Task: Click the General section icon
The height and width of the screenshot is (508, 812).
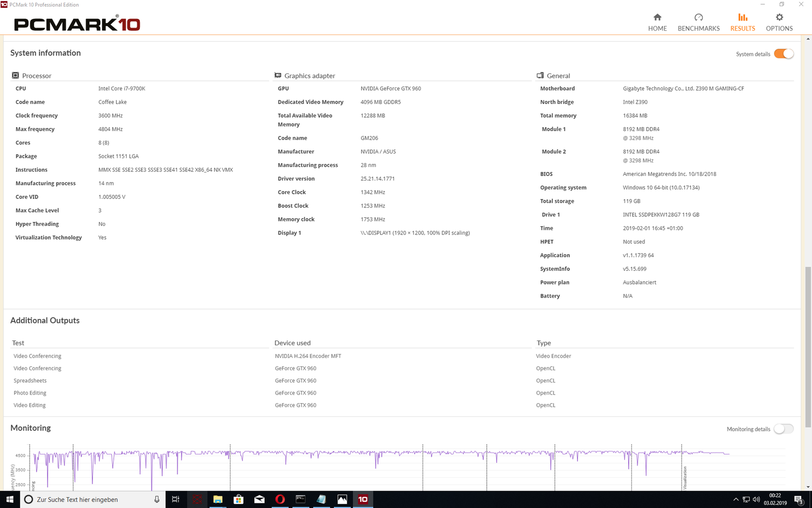Action: (x=540, y=75)
